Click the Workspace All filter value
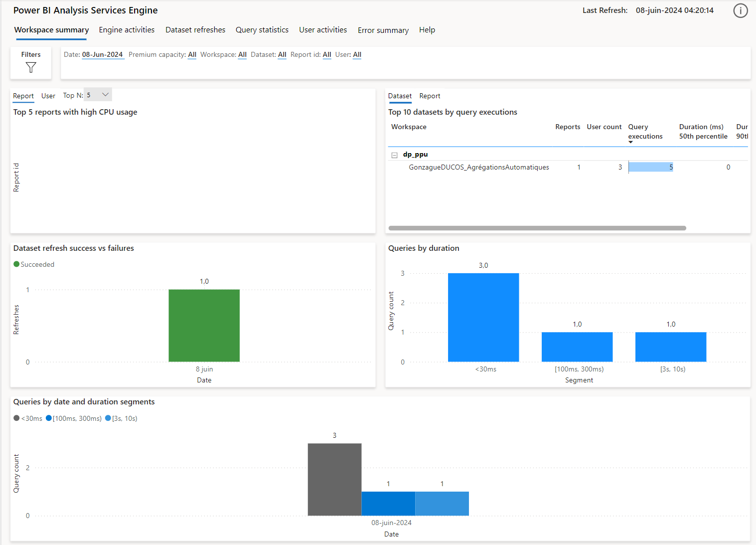The width and height of the screenshot is (756, 545). point(243,55)
